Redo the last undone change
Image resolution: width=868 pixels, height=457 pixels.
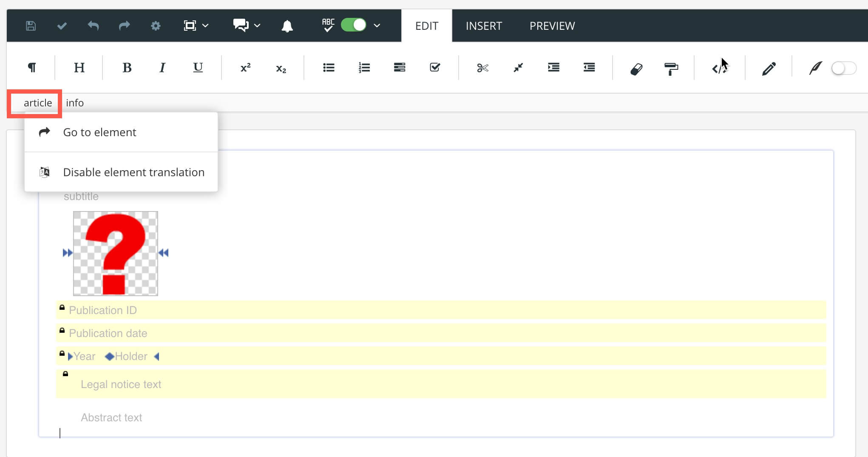(x=124, y=26)
